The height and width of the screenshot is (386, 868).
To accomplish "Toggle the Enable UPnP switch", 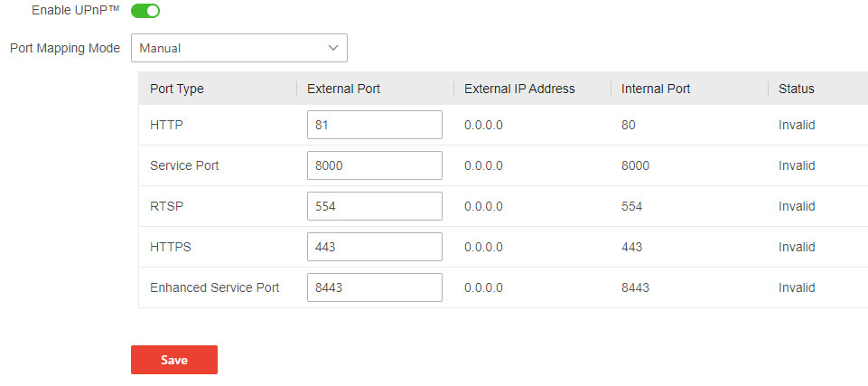I will pyautogui.click(x=145, y=11).
